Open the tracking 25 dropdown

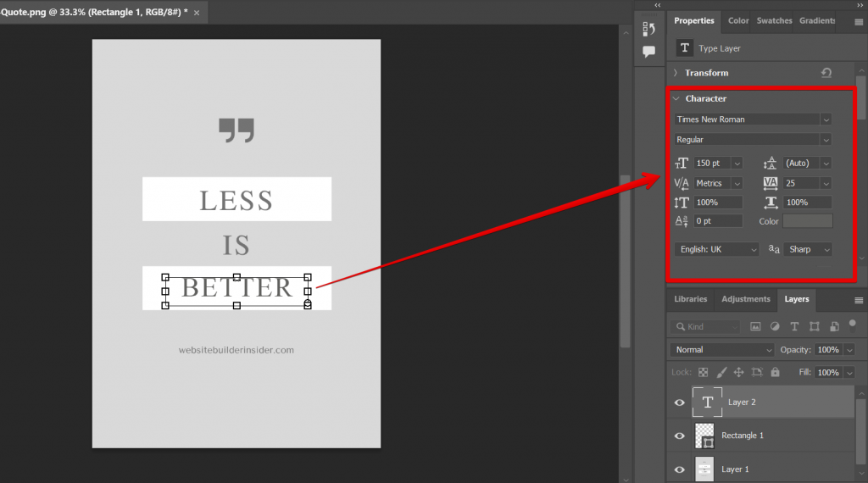826,183
